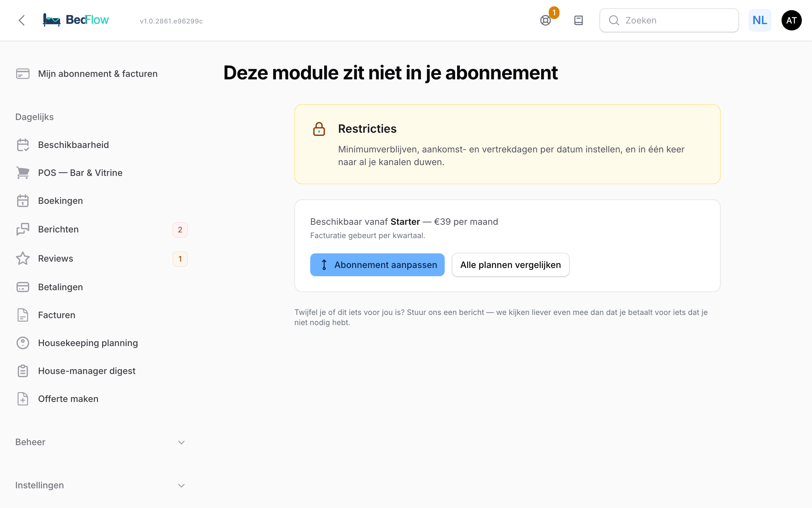Open the support lifebuoy icon with badge

[546, 21]
